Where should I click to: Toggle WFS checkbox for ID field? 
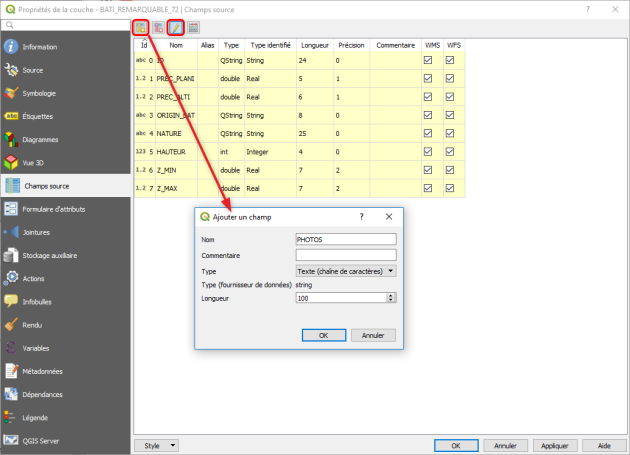450,60
